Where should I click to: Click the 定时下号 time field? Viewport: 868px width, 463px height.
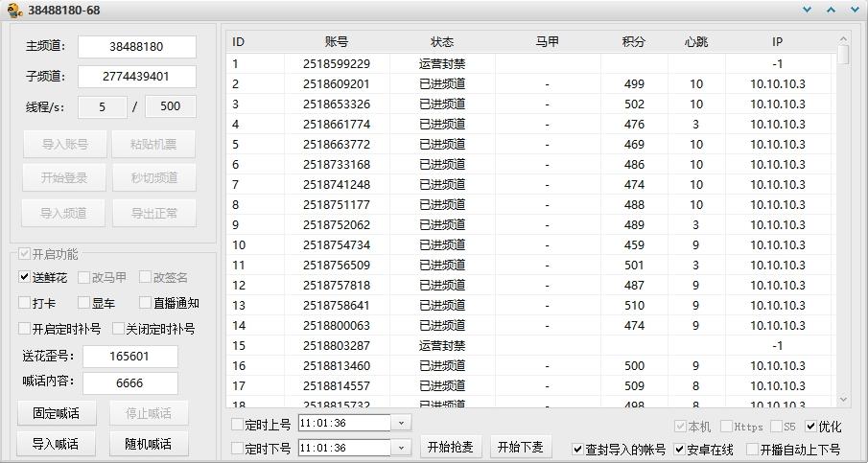tap(344, 448)
